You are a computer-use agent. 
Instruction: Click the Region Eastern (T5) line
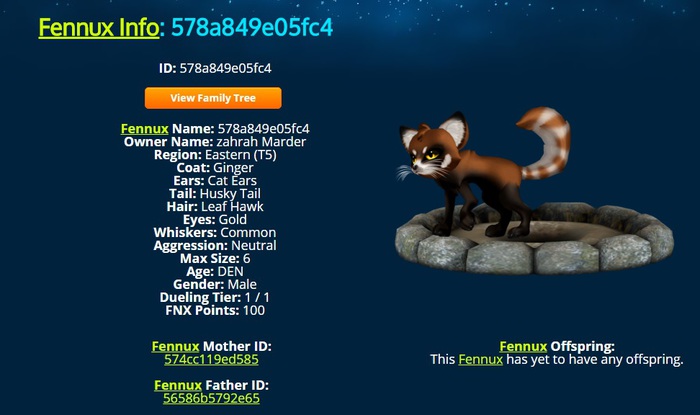(215, 155)
